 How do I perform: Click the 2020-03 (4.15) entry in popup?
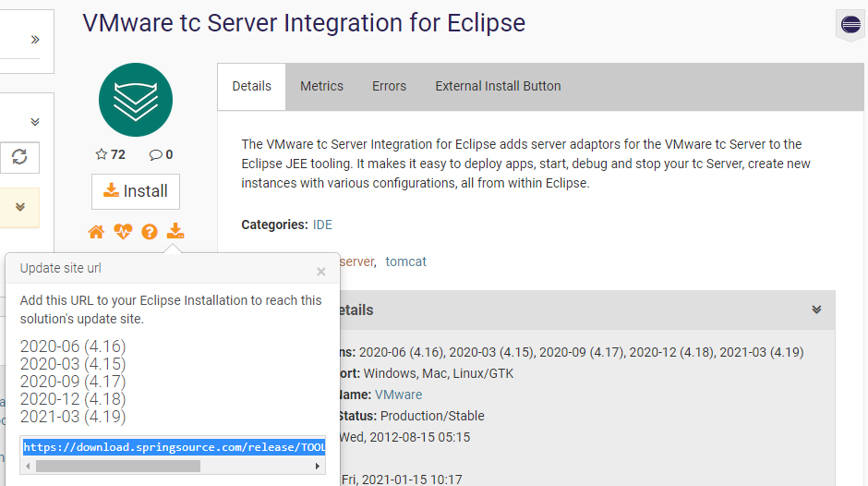tap(73, 364)
